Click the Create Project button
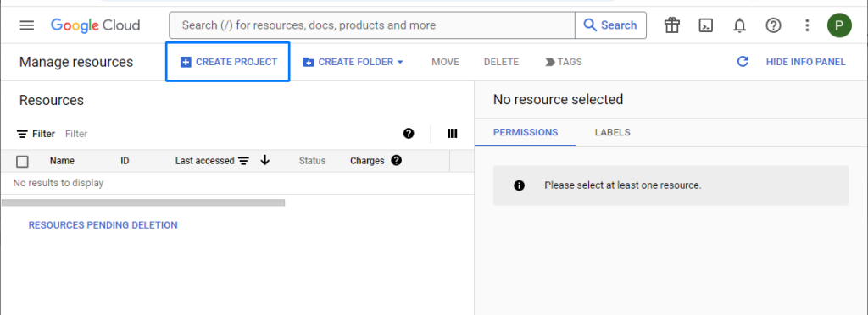868x315 pixels. [228, 62]
